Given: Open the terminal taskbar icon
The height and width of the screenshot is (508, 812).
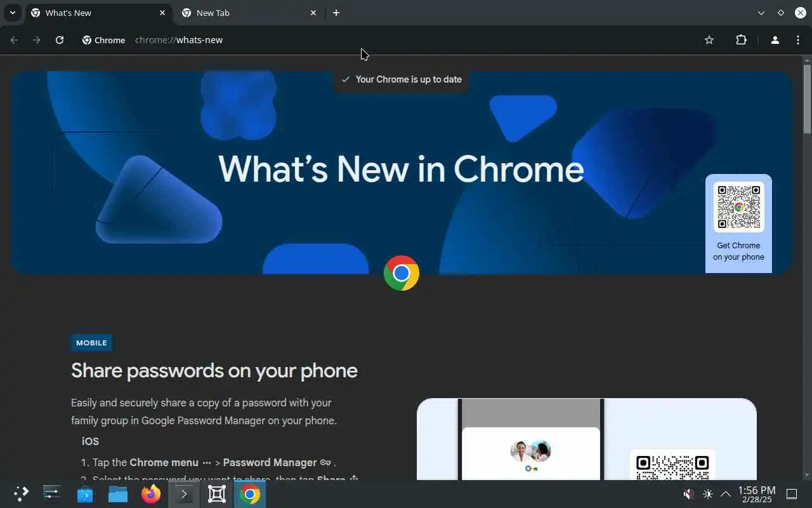Looking at the screenshot, I should coord(184,494).
